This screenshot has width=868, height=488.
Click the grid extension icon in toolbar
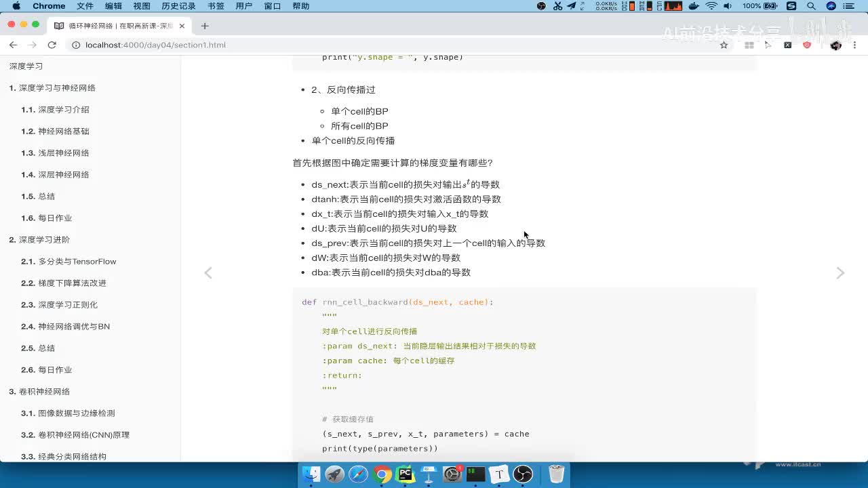pyautogui.click(x=749, y=45)
